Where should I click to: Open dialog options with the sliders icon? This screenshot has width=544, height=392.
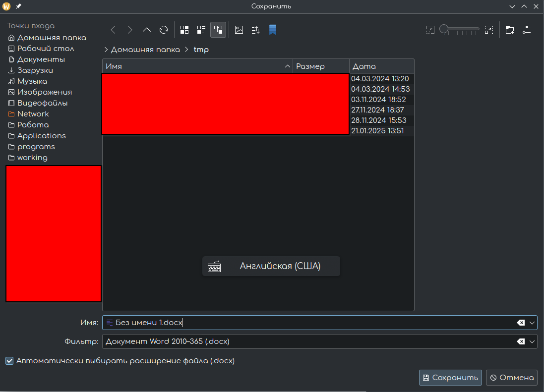pos(527,30)
